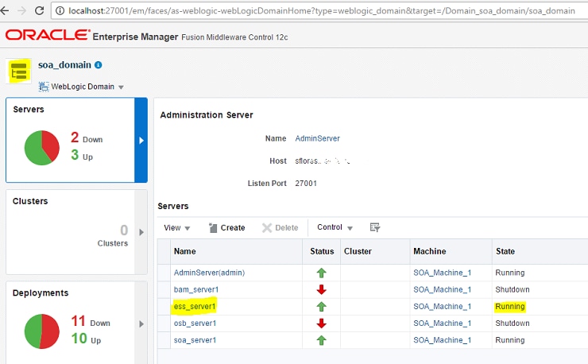
Task: Click Running state of ess_server1
Action: (510, 307)
